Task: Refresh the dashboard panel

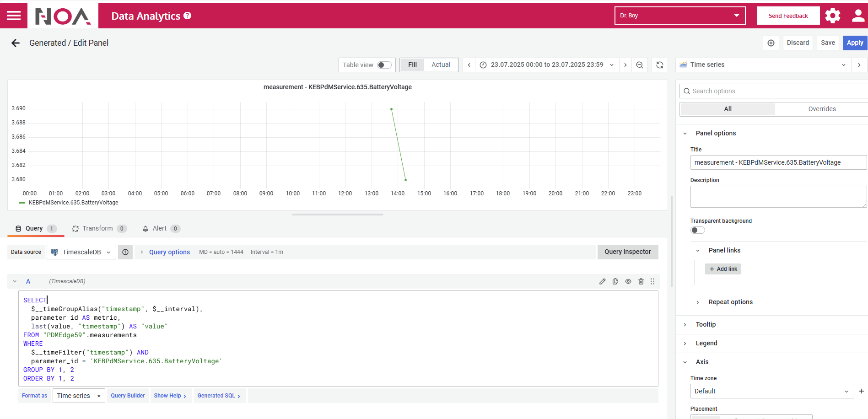Action: click(659, 65)
